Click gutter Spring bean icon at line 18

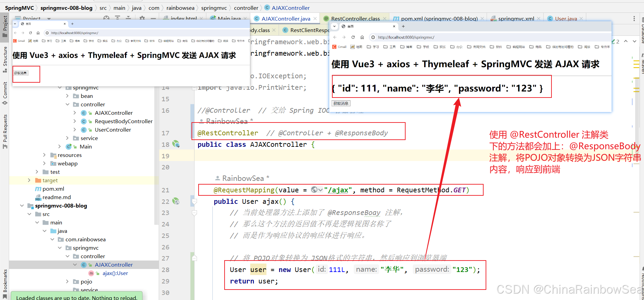point(176,144)
